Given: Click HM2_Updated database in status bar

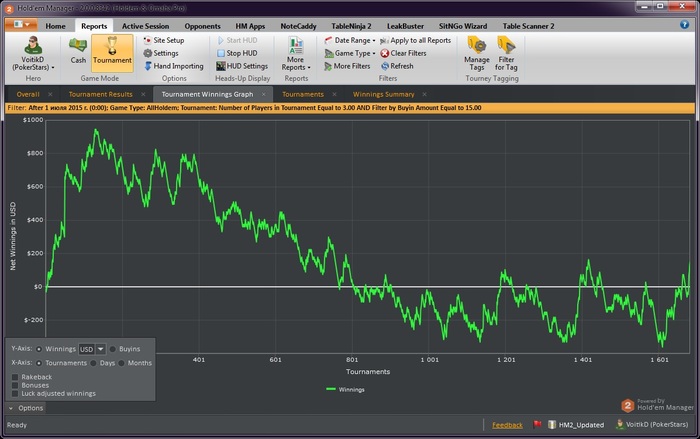Looking at the screenshot, I should pos(576,425).
